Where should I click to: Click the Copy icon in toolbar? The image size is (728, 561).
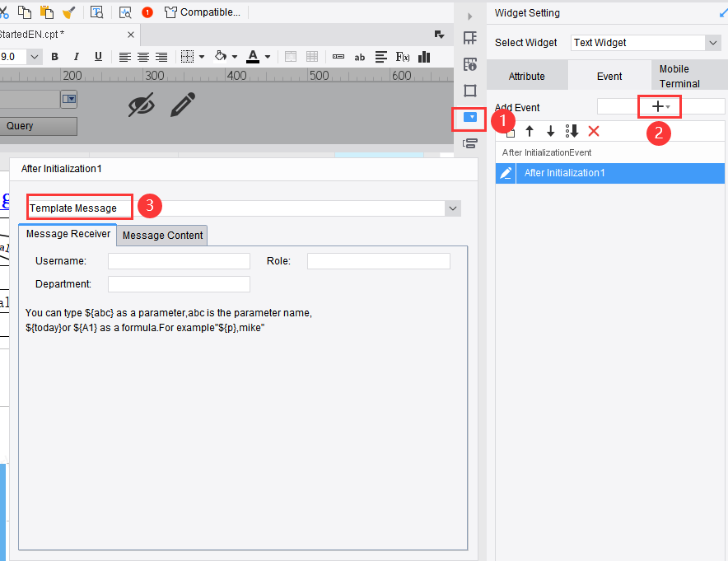point(24,12)
